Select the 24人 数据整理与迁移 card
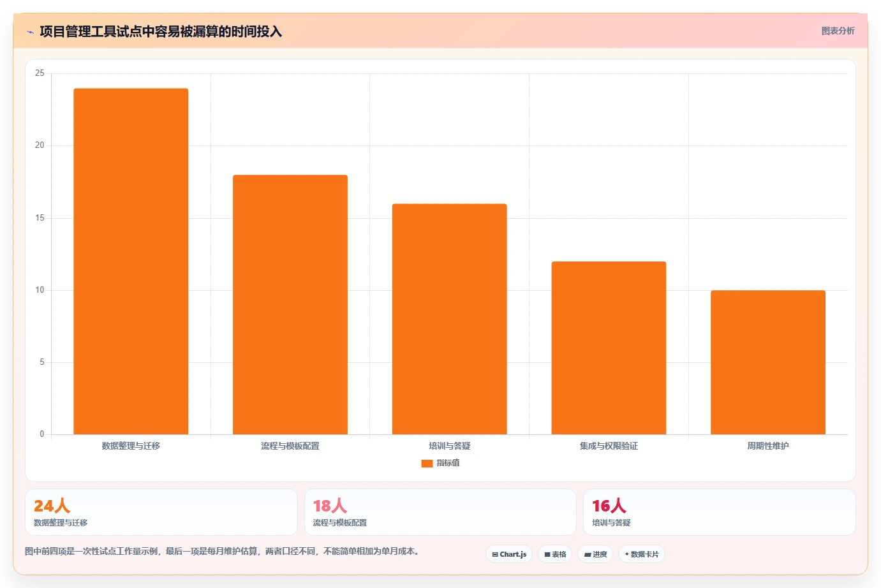 [161, 512]
